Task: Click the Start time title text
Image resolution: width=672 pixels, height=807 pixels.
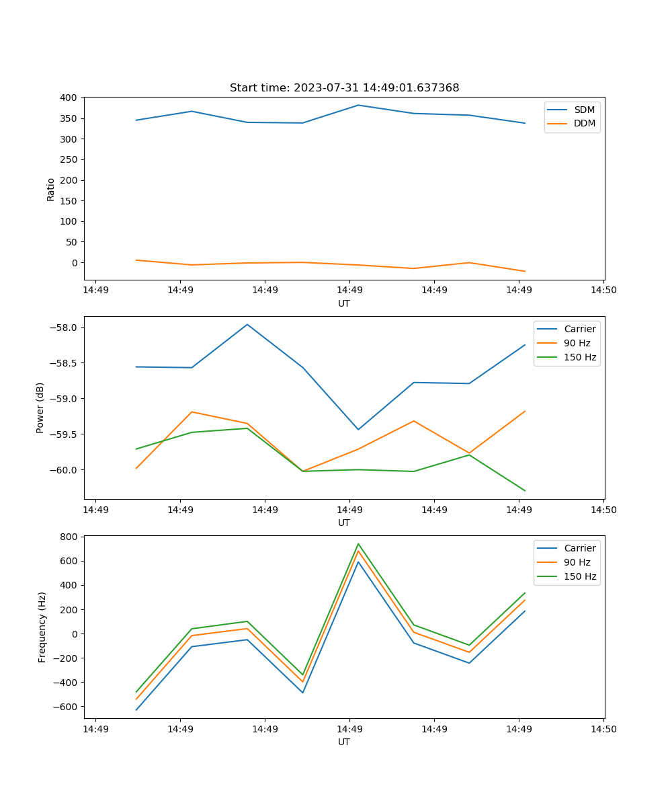Action: pyautogui.click(x=344, y=88)
